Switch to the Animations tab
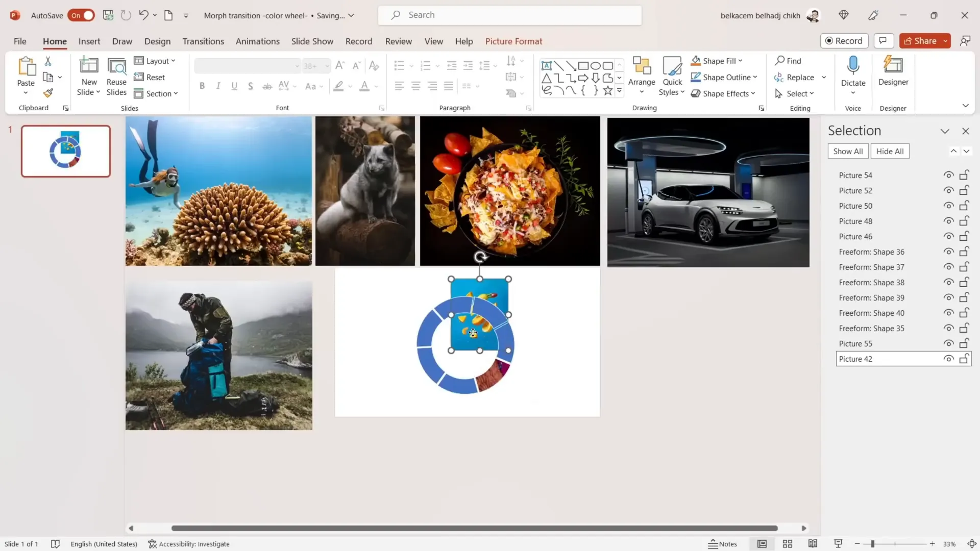This screenshot has height=551, width=980. click(257, 41)
